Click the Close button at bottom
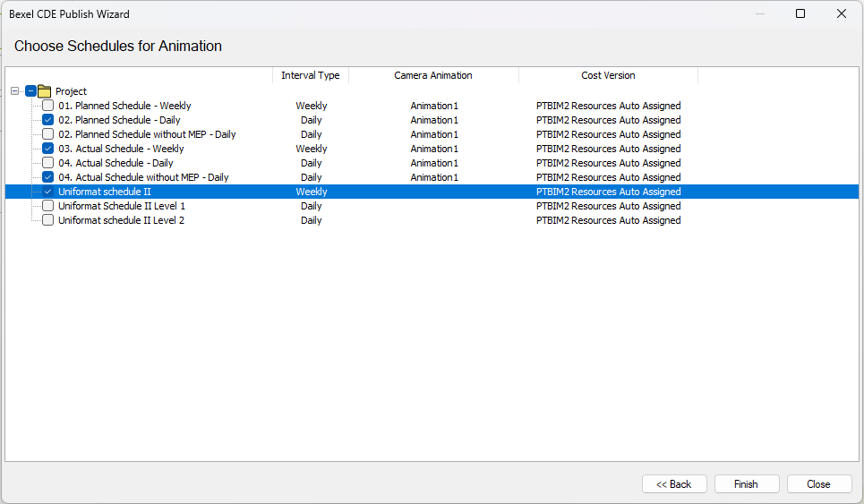This screenshot has width=864, height=504. [819, 484]
